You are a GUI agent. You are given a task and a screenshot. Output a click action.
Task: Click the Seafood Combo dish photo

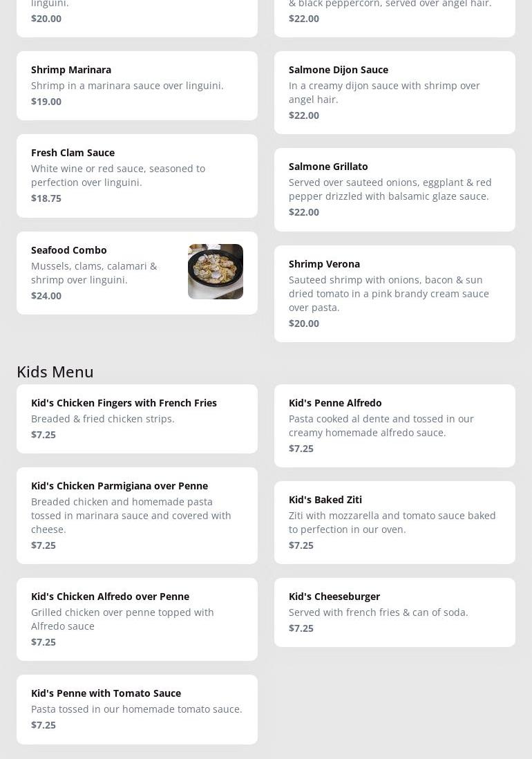[215, 272]
